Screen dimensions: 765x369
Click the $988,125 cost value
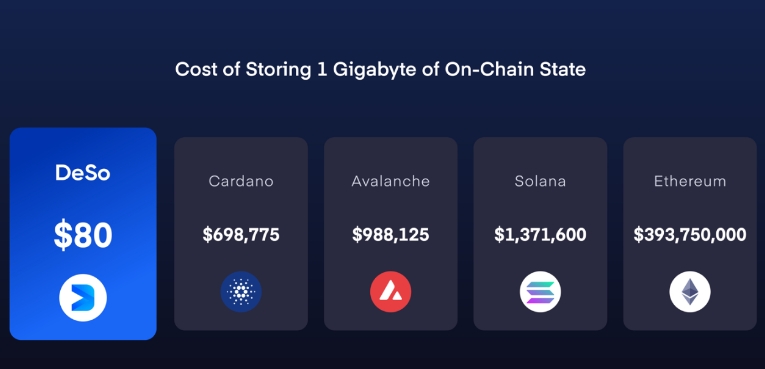point(390,235)
